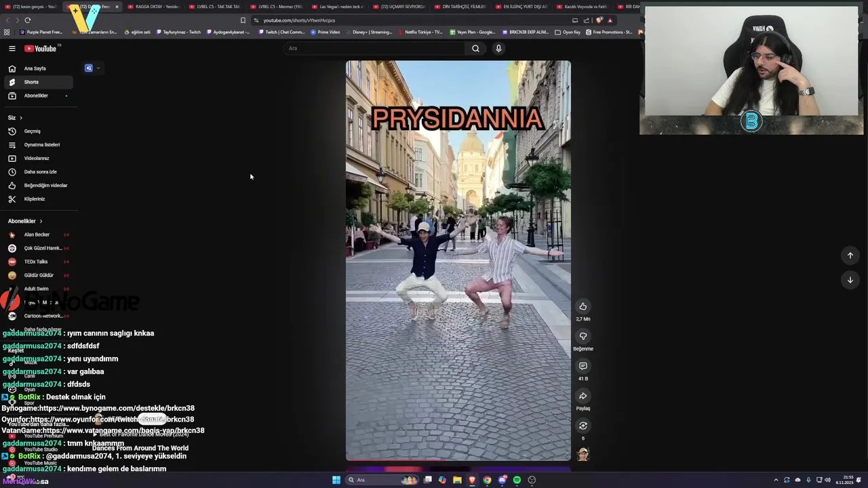Image resolution: width=868 pixels, height=488 pixels.
Task: Open Discord from taskbar
Action: [x=502, y=480]
